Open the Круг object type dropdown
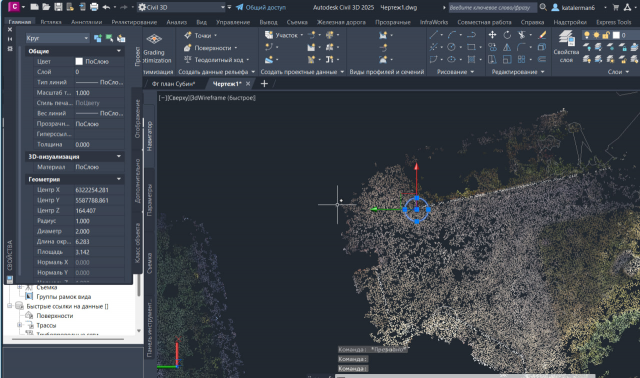This screenshot has height=378, width=640. [x=57, y=38]
